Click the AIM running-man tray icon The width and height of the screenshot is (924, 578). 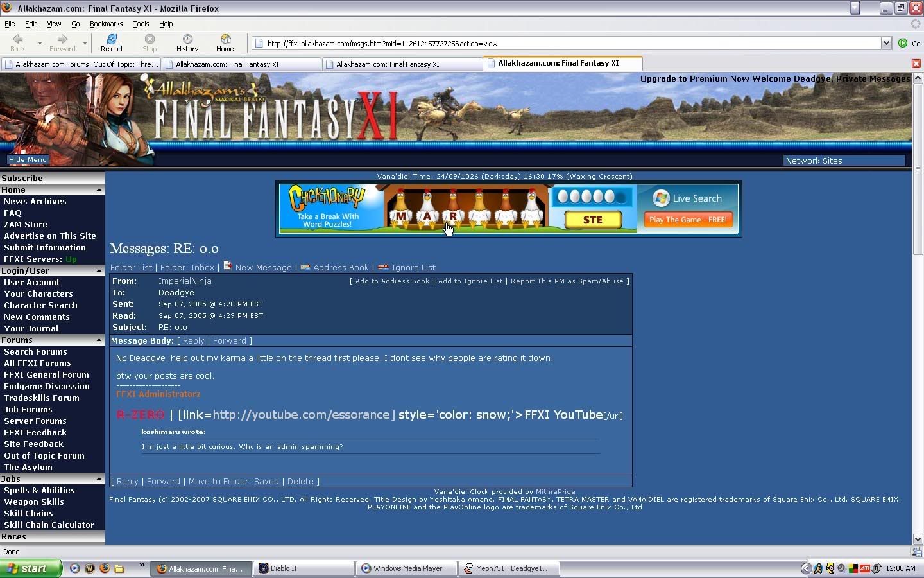pos(818,568)
